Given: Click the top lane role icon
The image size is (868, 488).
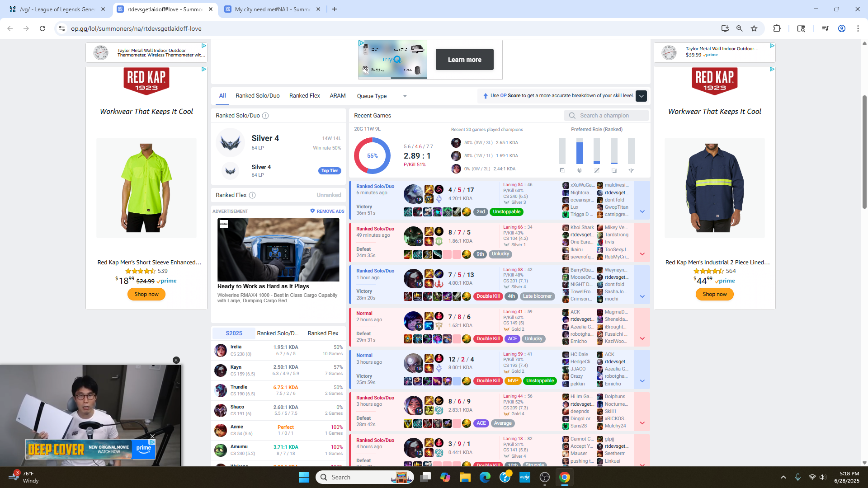Looking at the screenshot, I should 562,170.
